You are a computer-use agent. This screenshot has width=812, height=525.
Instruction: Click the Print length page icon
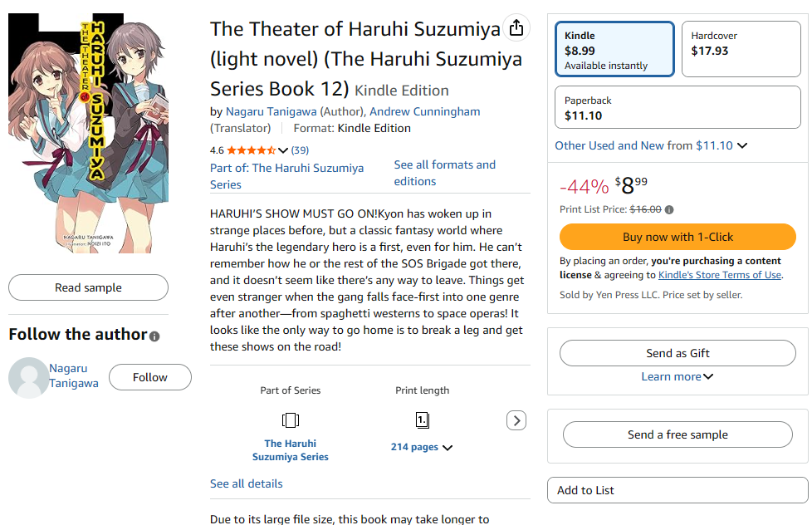pos(422,420)
